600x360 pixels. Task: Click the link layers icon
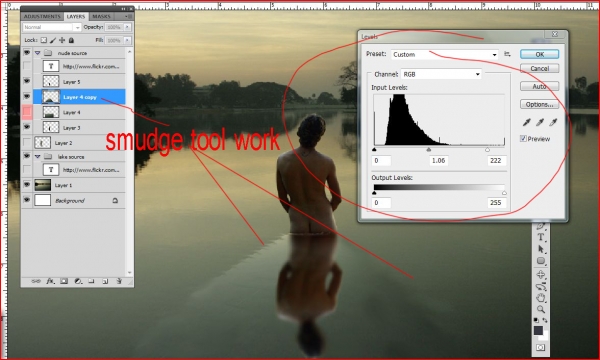(36, 281)
